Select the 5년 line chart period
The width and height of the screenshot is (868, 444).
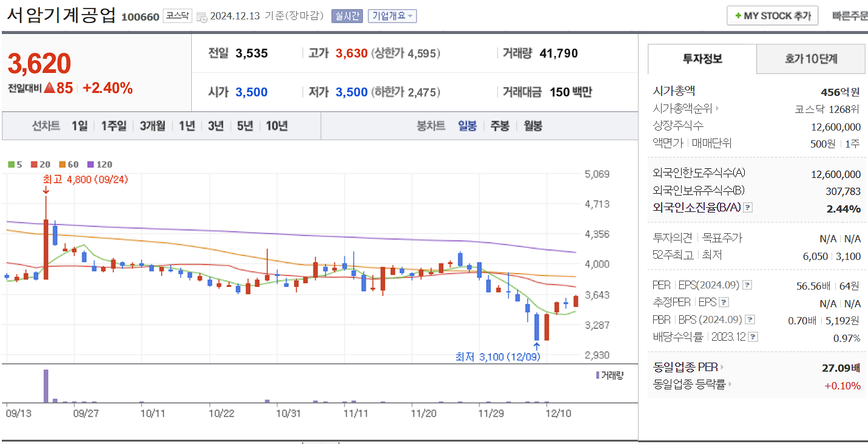click(x=245, y=126)
